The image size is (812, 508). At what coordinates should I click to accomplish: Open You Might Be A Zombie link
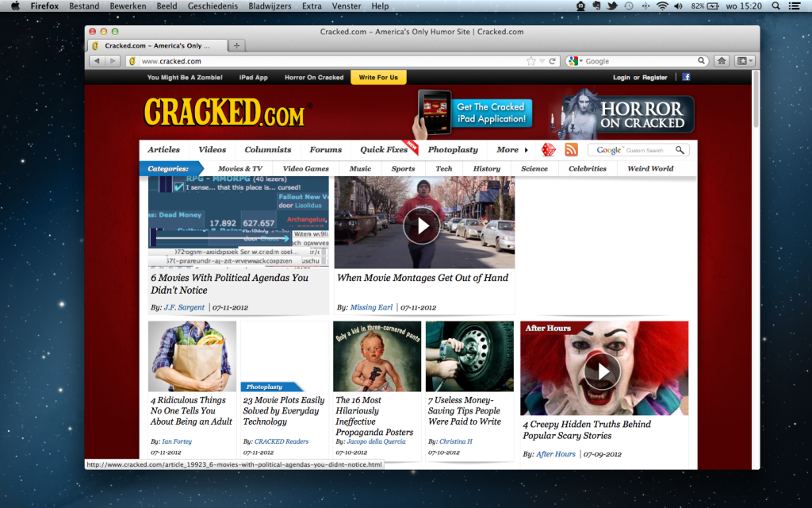point(185,77)
